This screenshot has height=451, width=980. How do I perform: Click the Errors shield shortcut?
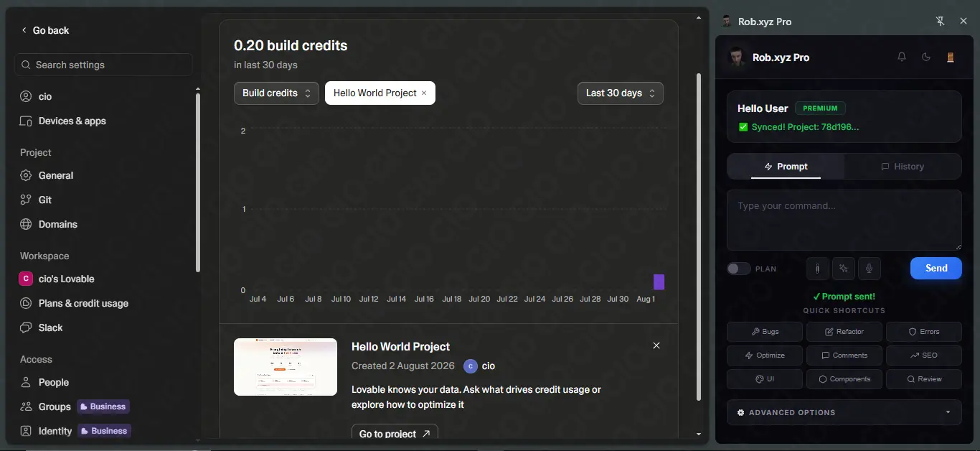[x=924, y=332]
